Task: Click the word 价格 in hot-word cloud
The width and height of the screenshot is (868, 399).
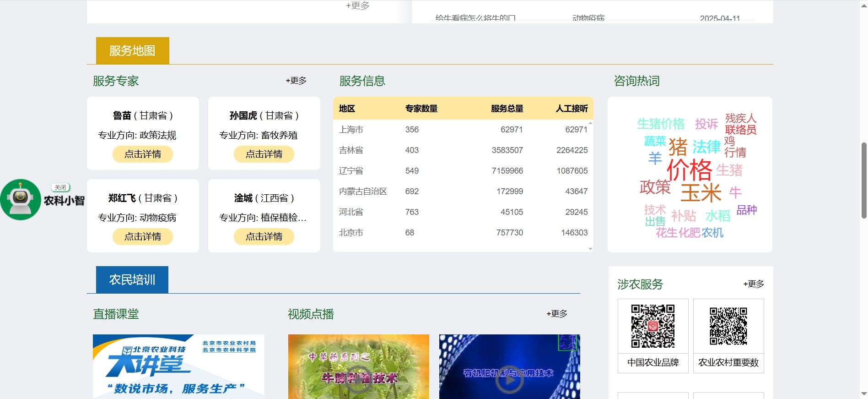Action: (x=689, y=170)
